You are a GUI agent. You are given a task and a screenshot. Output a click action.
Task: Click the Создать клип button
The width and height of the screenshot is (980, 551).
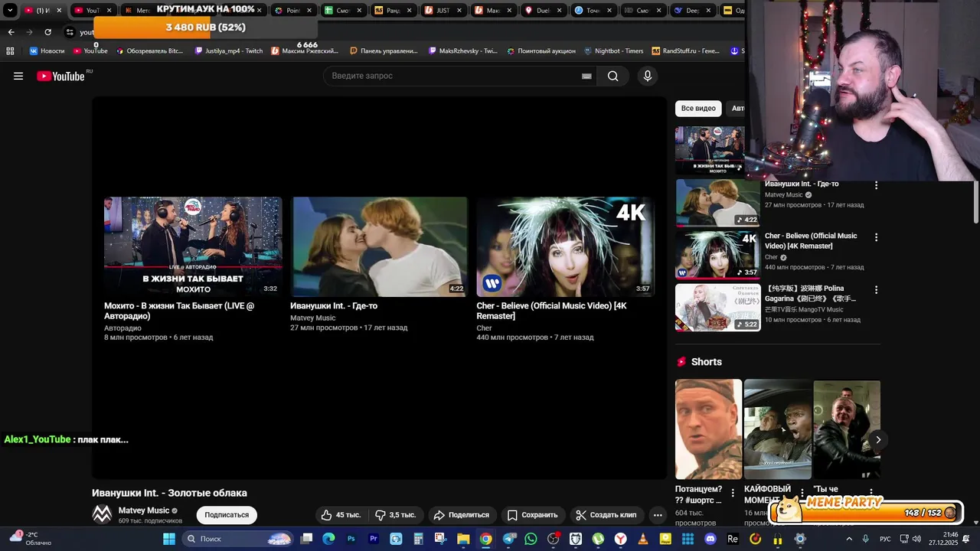coord(606,515)
